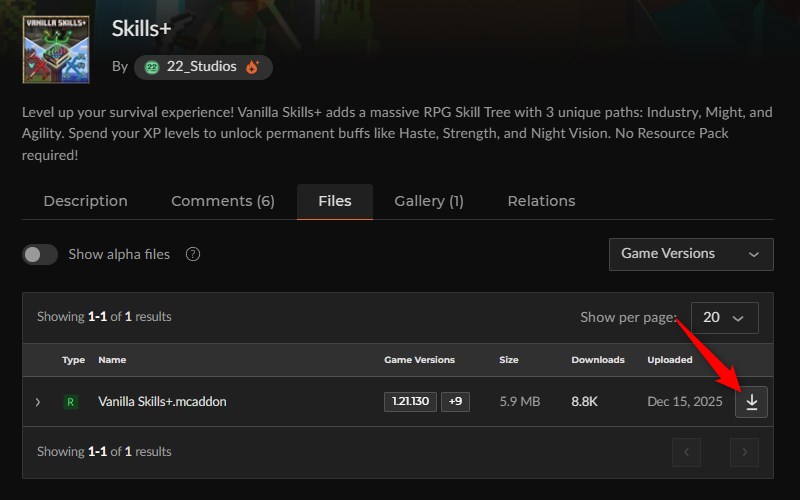Viewport: 800px width, 500px height.
Task: Switch to the Description tab
Action: tap(86, 201)
